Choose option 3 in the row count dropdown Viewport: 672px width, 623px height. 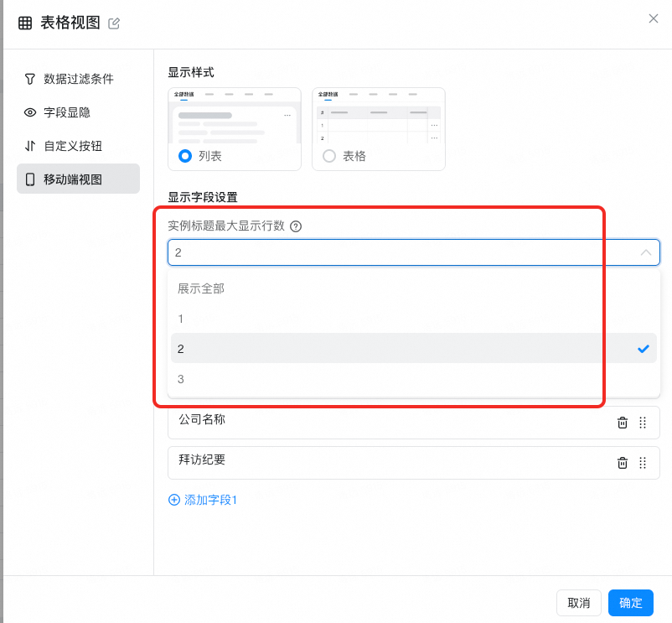(181, 379)
